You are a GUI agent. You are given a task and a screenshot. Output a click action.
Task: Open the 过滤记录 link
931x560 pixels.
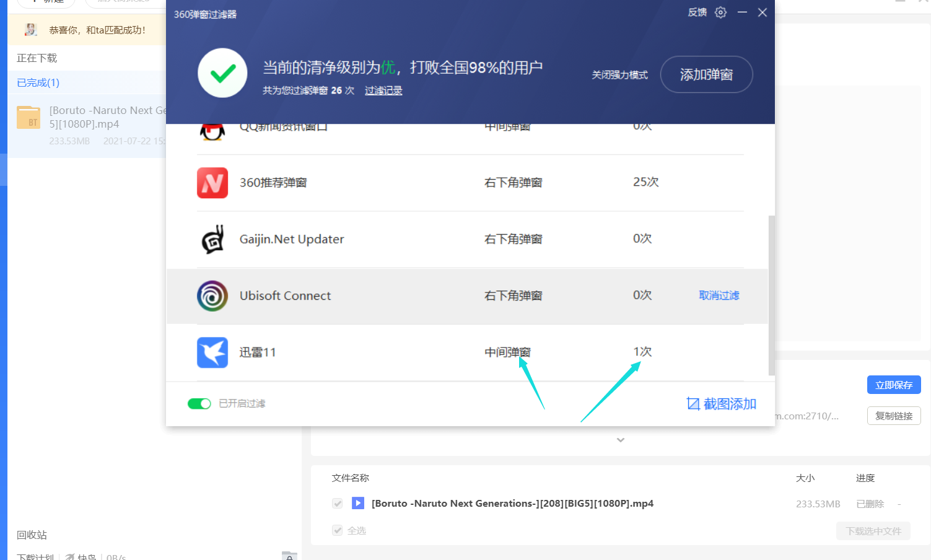point(383,90)
